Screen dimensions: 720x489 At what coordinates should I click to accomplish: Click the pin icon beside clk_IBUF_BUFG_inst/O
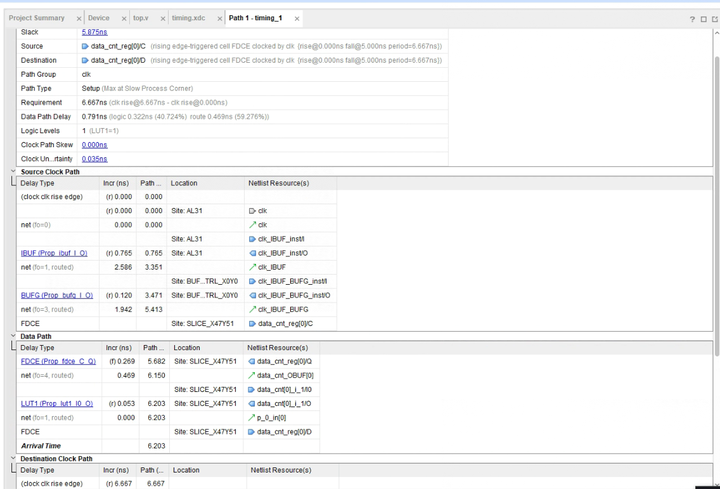pyautogui.click(x=252, y=296)
